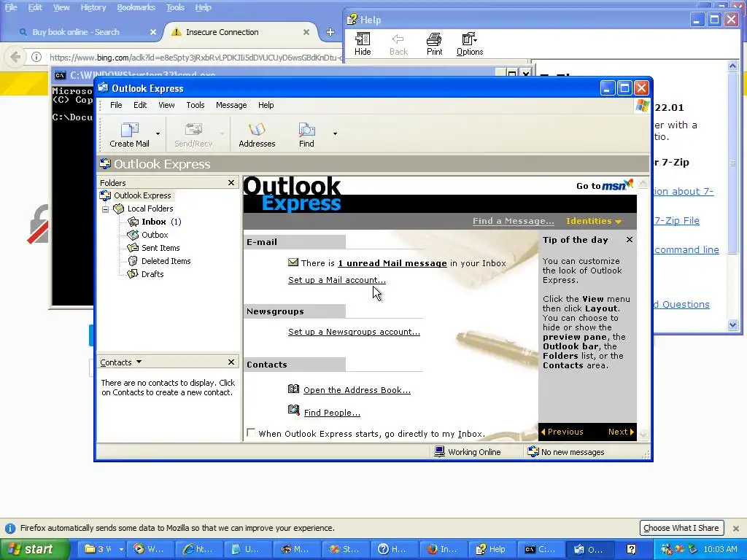Click 'Set up a Newsgroups account...' link
Screen dimensions: 747x560
tap(354, 332)
